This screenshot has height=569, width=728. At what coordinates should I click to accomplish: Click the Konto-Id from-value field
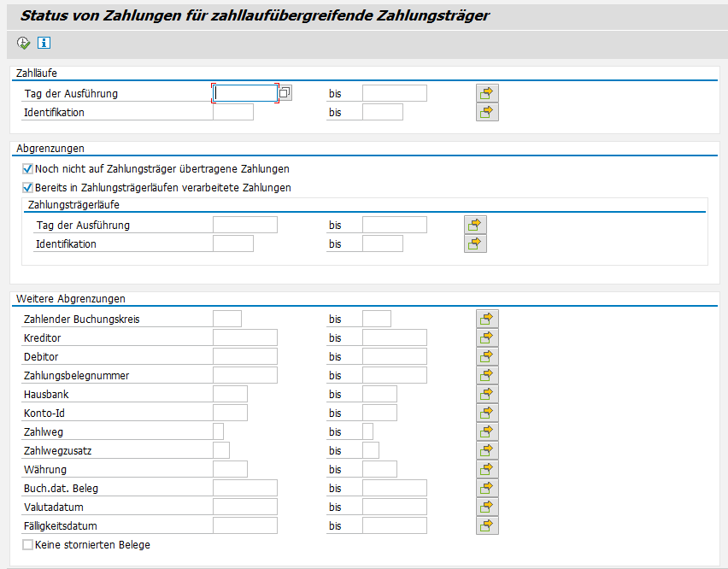(x=231, y=413)
